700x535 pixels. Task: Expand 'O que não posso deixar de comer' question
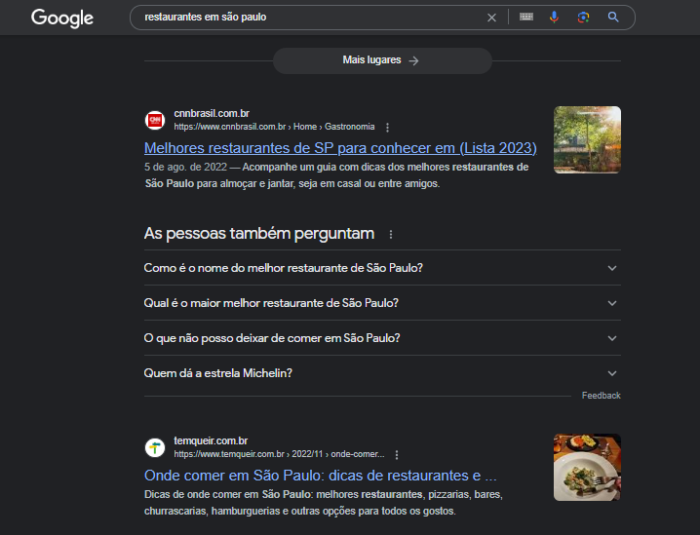[382, 338]
